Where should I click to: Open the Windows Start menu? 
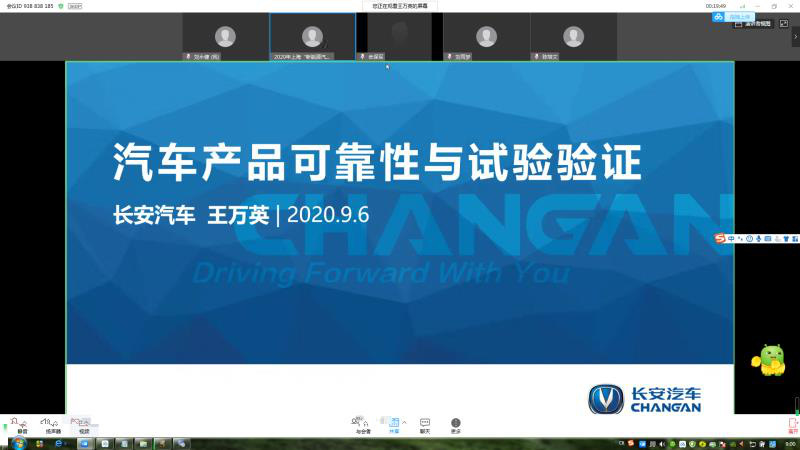18,444
